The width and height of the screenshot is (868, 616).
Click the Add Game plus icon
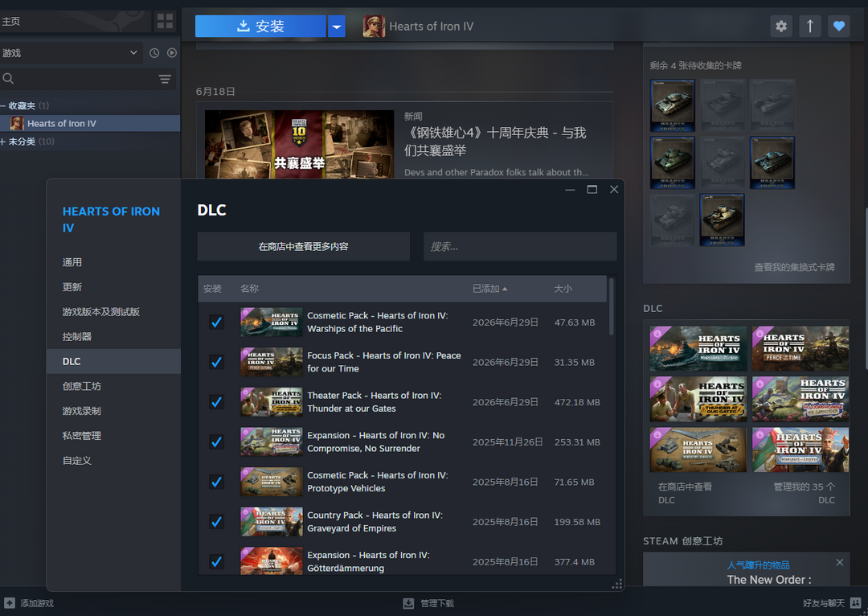tap(10, 602)
